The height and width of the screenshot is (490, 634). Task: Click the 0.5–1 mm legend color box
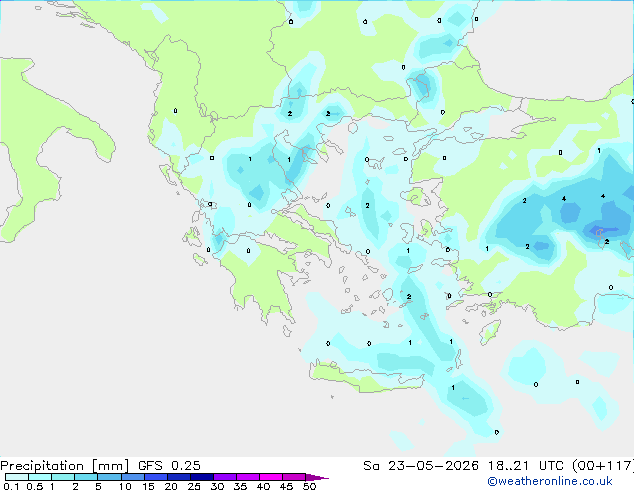coord(40,477)
